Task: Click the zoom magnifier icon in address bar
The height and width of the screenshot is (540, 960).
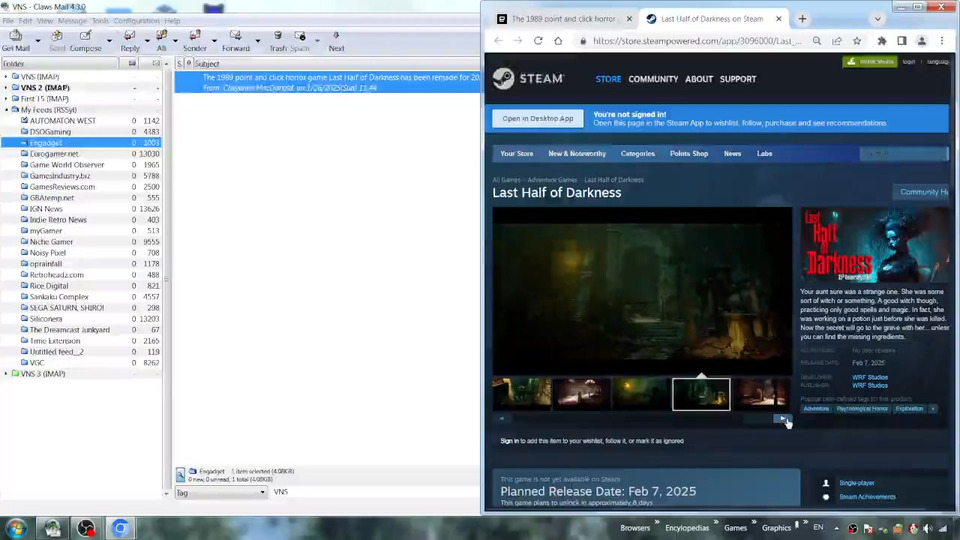Action: 817,41
